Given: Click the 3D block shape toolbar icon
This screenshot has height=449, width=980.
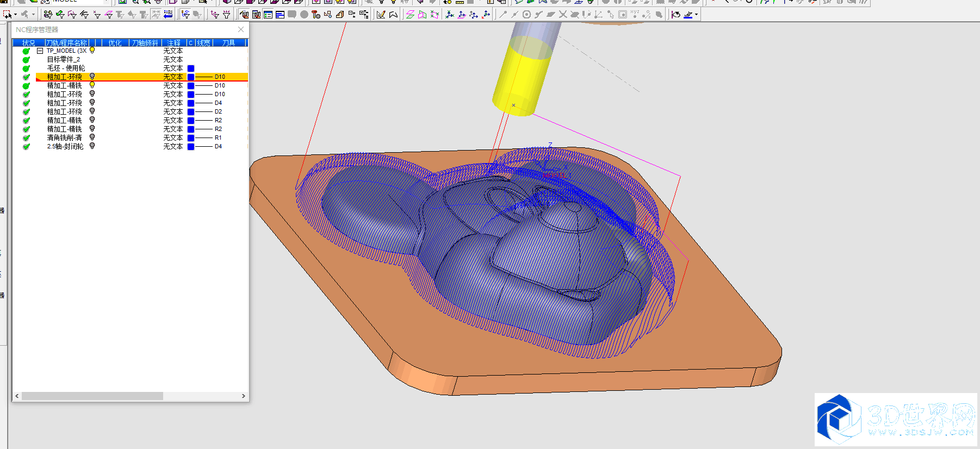Looking at the screenshot, I should pyautogui.click(x=340, y=14).
